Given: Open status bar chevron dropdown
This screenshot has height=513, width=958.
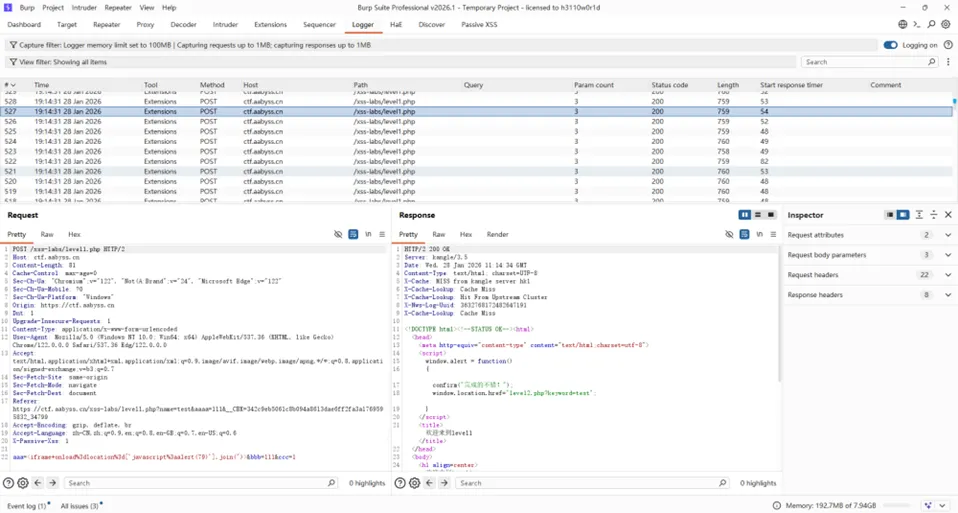Looking at the screenshot, I should [x=943, y=506].
